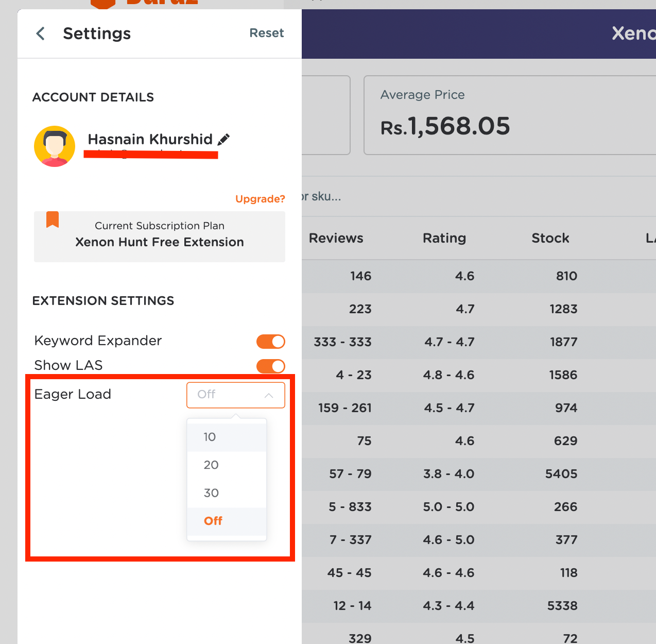The image size is (656, 644).
Task: Click the orange bookmark icon on the plan card
Action: [53, 219]
